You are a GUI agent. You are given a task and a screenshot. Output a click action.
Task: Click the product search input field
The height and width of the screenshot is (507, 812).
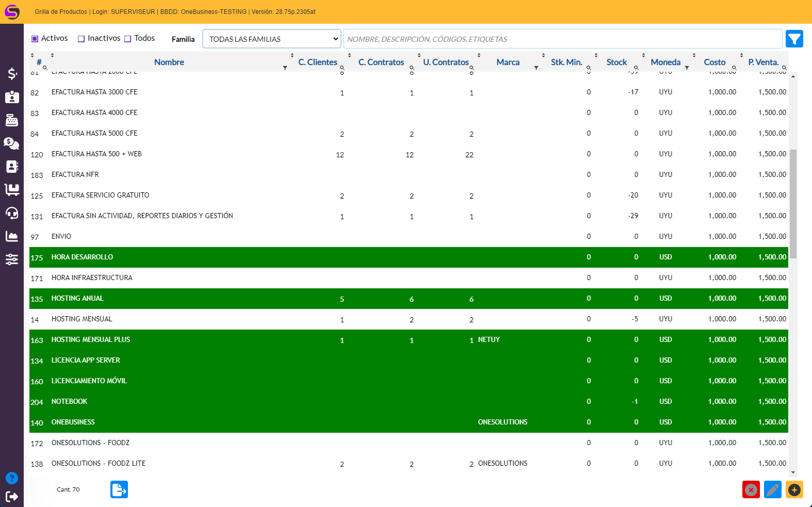point(562,39)
